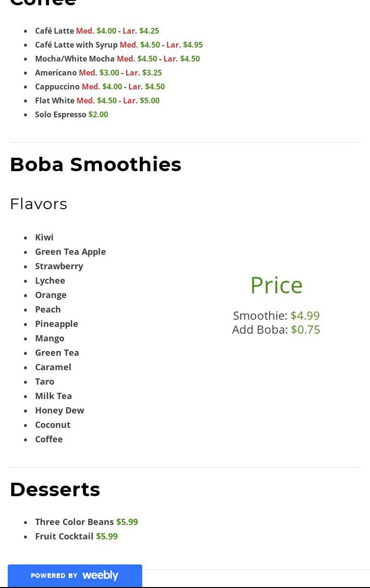
Task: Select the Fruit Cocktail dessert
Action: pos(64,536)
